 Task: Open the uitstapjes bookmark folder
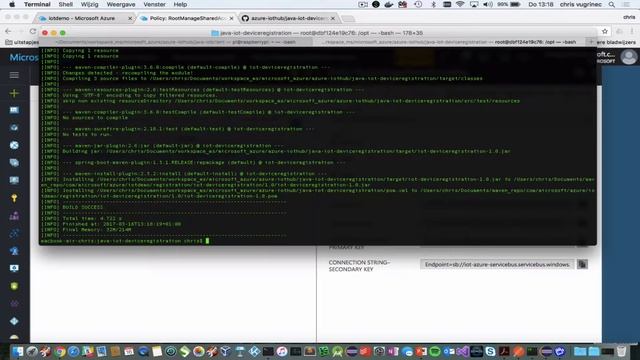coord(22,42)
